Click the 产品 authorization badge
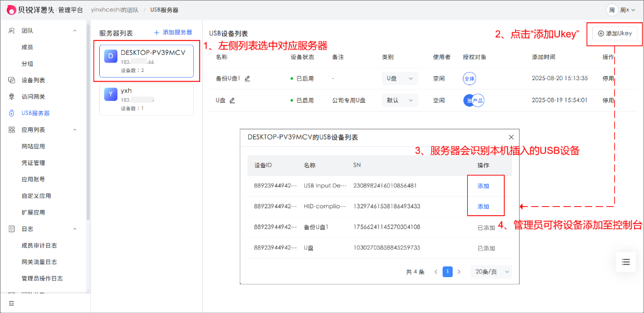Screen dimensions: 644x313 (x=478, y=100)
